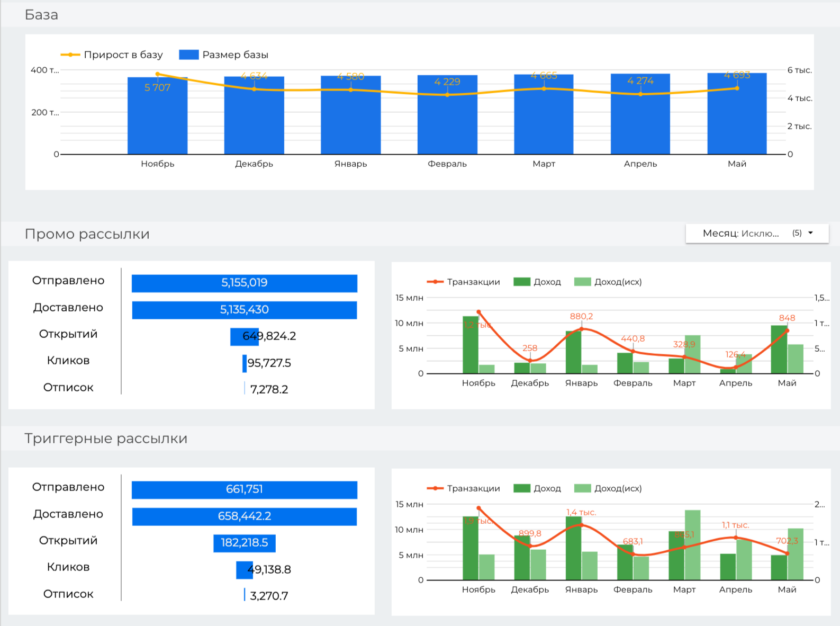Click the trigger chart Доход legend label
Screen dimensions: 840x626
point(547,488)
